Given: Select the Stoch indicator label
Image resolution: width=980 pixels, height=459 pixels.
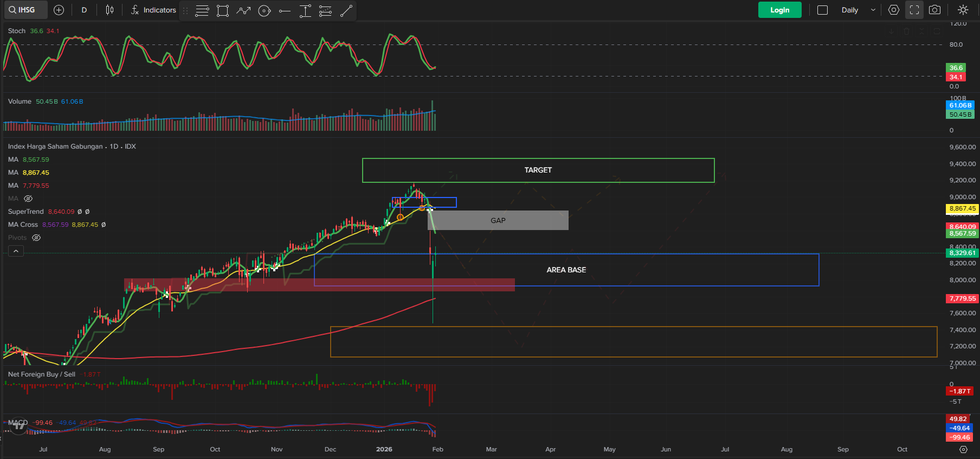Looking at the screenshot, I should pos(17,31).
